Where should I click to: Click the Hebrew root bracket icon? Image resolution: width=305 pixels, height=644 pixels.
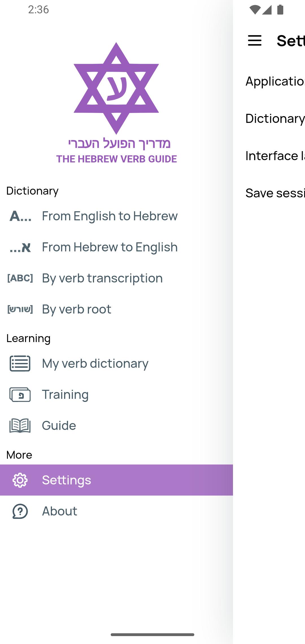[20, 309]
